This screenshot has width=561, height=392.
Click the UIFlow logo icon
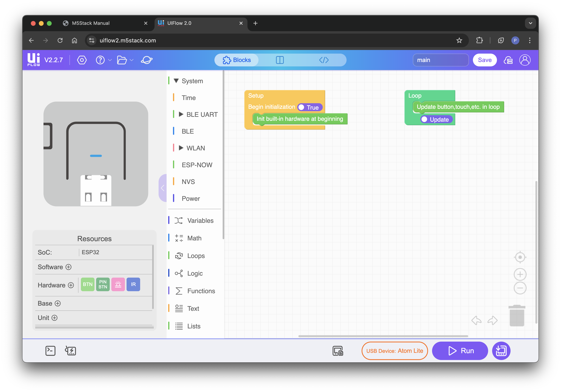pyautogui.click(x=34, y=60)
